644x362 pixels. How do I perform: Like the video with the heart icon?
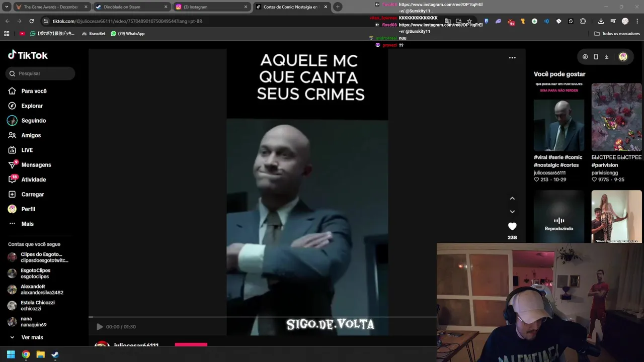pyautogui.click(x=512, y=226)
